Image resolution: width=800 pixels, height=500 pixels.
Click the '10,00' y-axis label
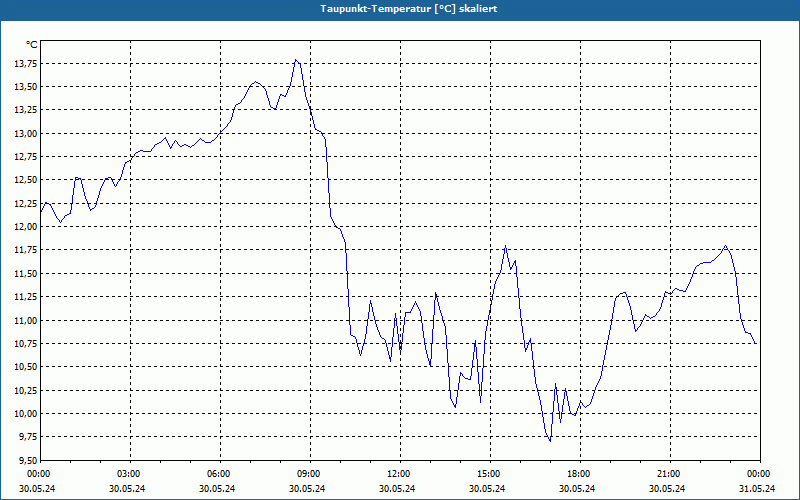[26, 413]
